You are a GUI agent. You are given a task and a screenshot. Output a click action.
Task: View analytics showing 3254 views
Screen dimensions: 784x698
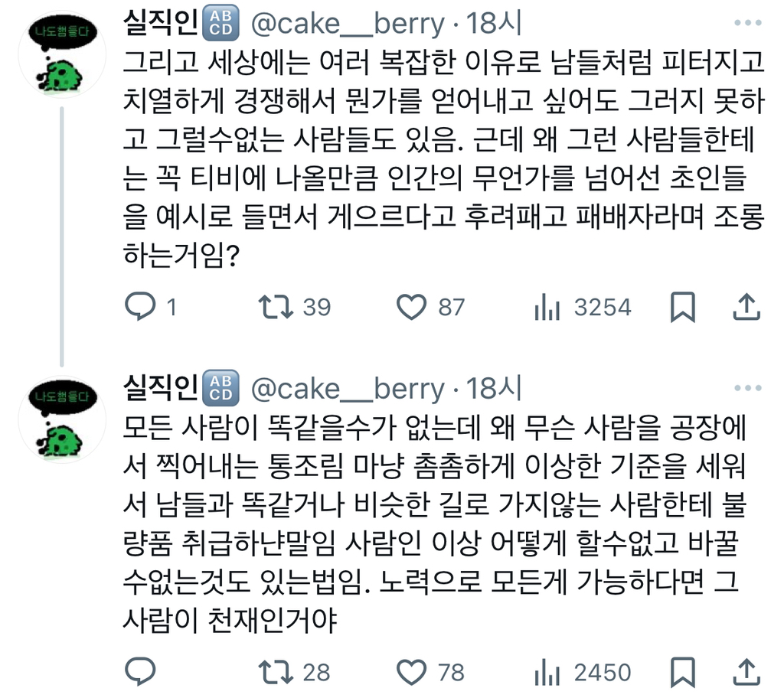(x=547, y=307)
